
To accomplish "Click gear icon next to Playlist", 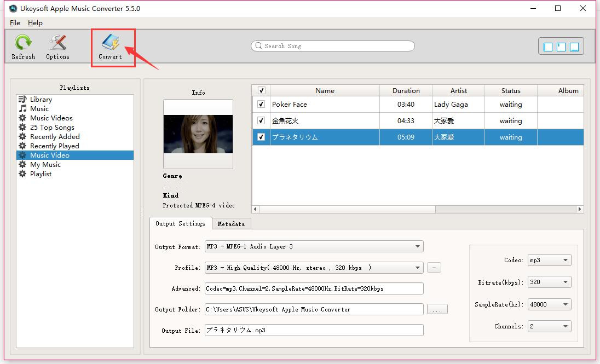I will coord(22,174).
